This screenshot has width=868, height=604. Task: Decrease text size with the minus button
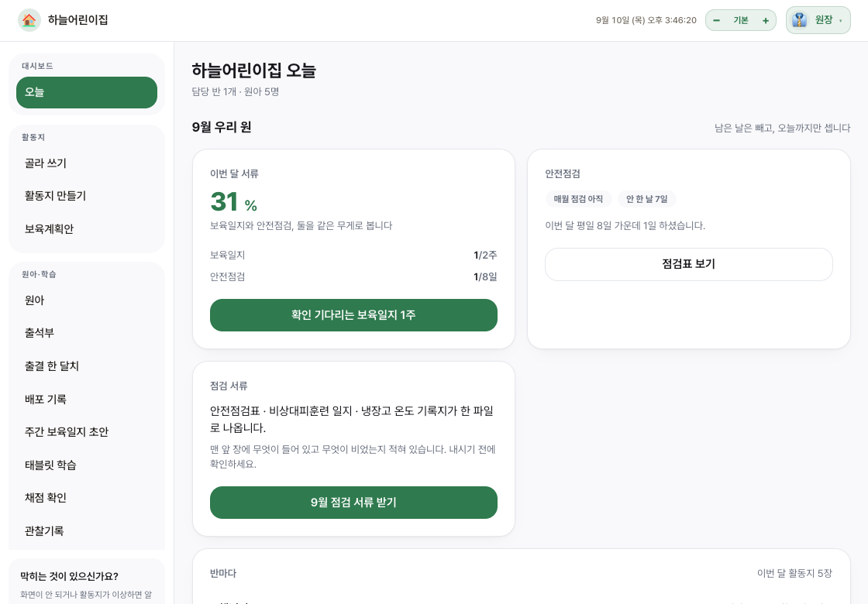pyautogui.click(x=716, y=20)
